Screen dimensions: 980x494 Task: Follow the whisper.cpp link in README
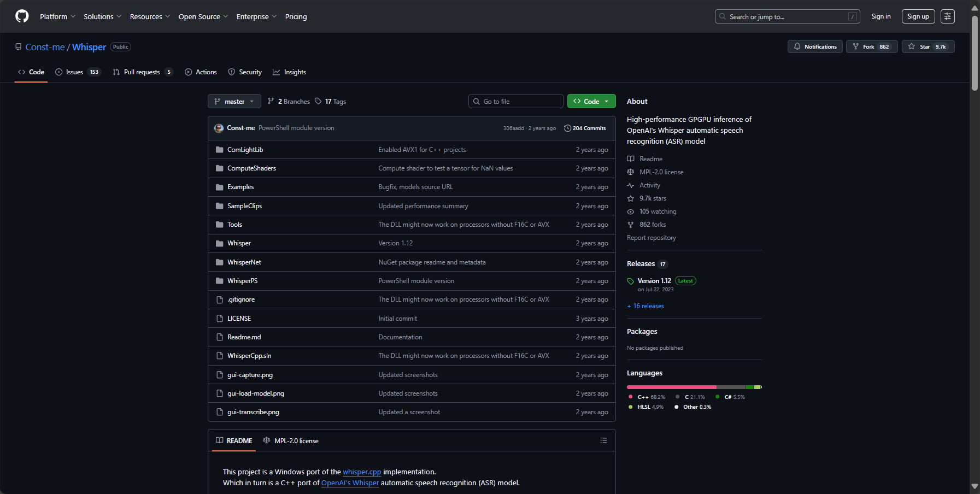(362, 472)
